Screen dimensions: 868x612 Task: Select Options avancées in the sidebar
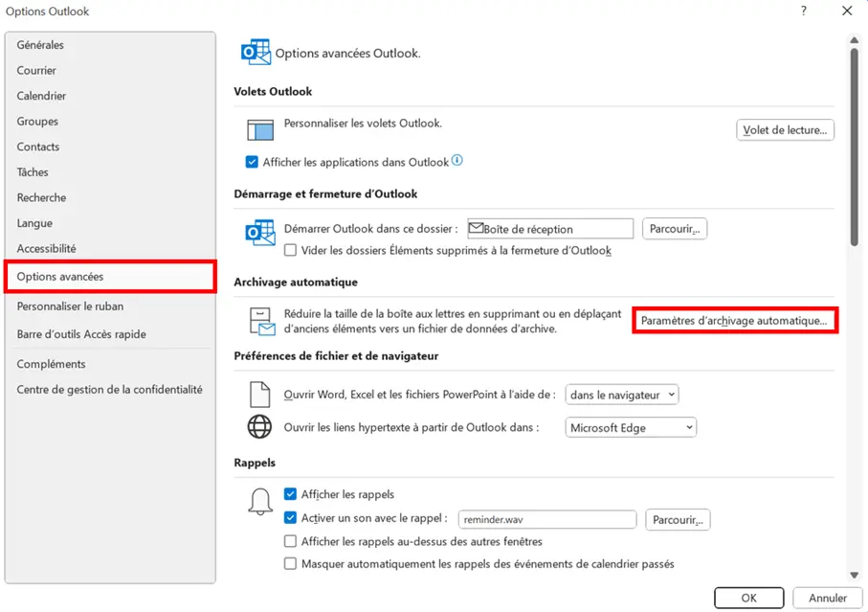(110, 277)
